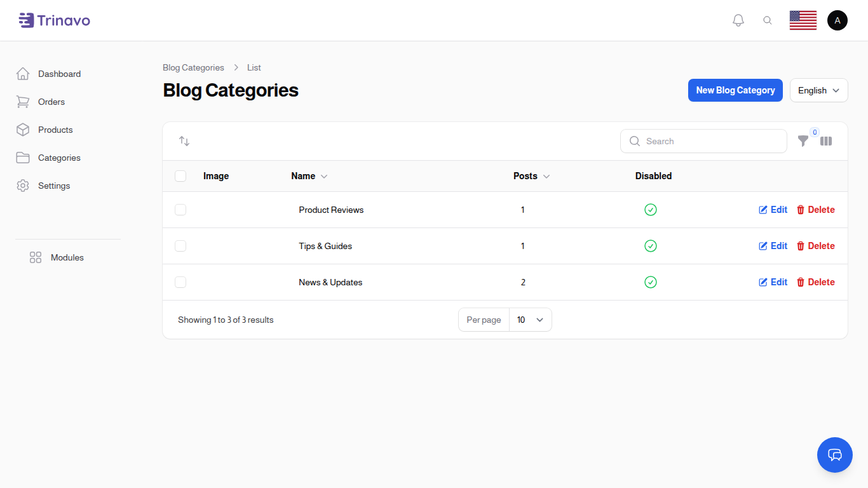Click the New Blog Category button
Screen dimensions: 868x488
[735, 90]
